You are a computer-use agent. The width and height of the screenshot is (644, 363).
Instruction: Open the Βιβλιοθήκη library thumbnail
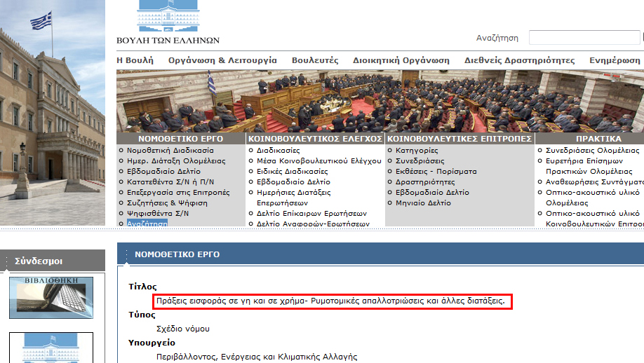click(x=51, y=299)
